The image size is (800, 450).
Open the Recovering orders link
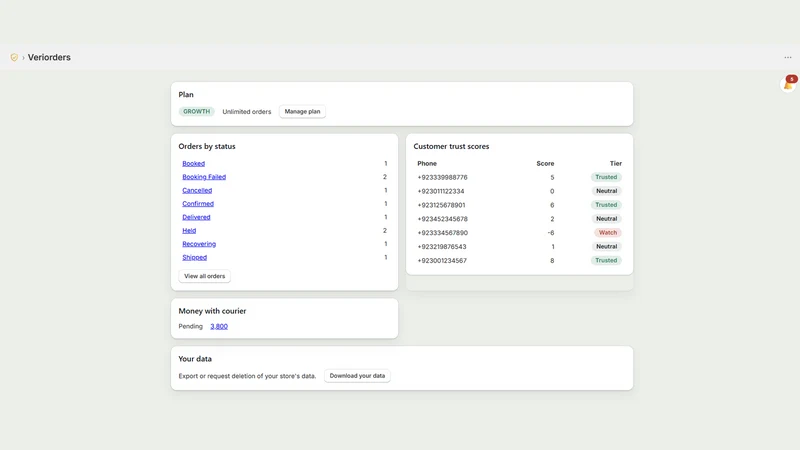(x=199, y=244)
